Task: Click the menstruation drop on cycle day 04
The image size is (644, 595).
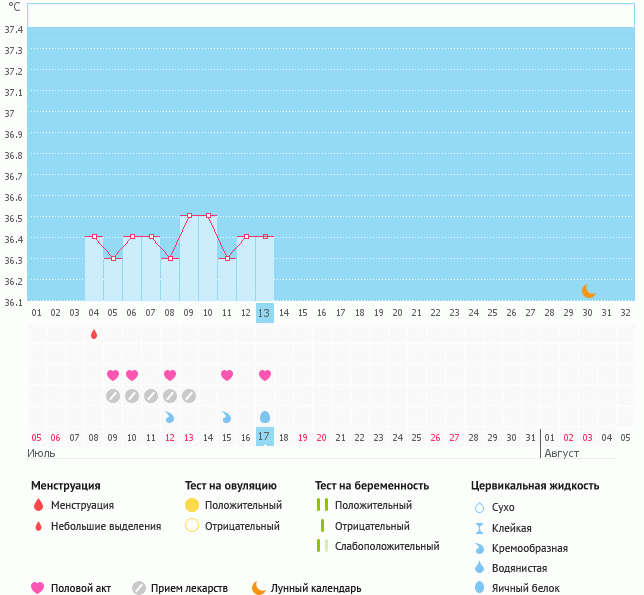Action: pos(94,334)
